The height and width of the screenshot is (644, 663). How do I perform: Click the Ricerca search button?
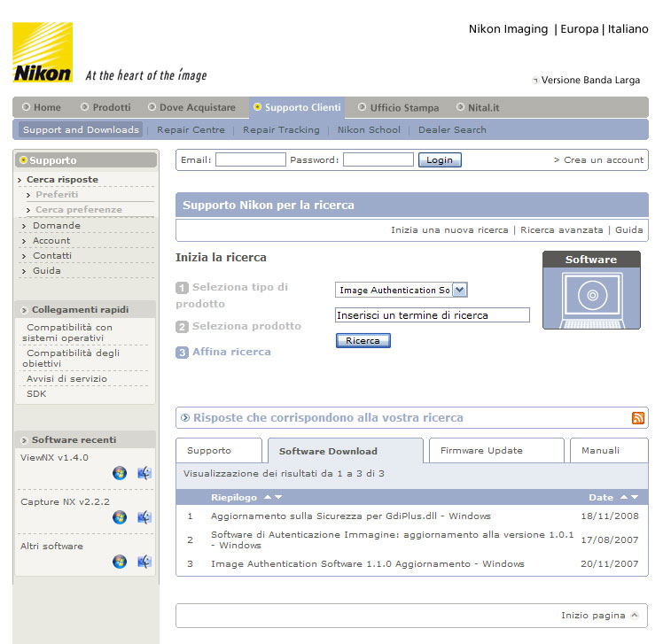point(363,340)
